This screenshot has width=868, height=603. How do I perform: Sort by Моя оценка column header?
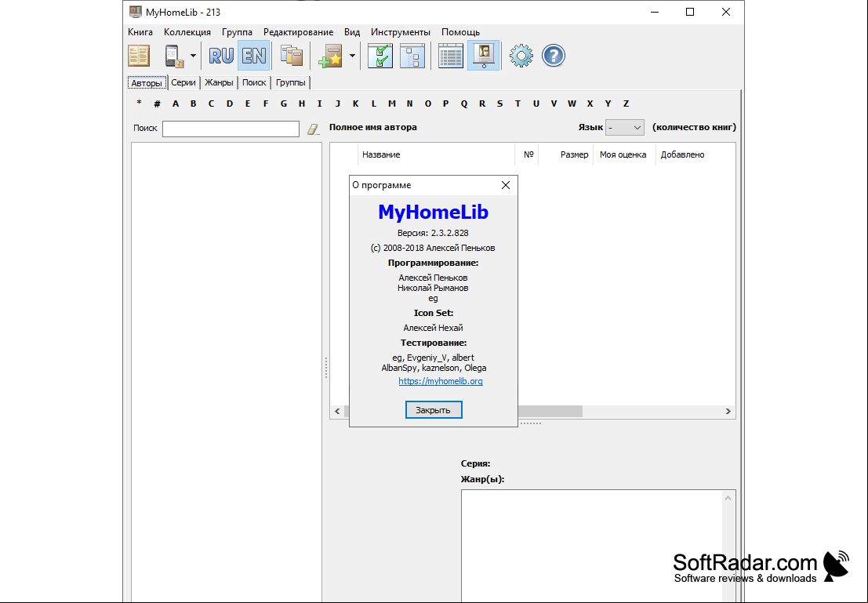(624, 154)
